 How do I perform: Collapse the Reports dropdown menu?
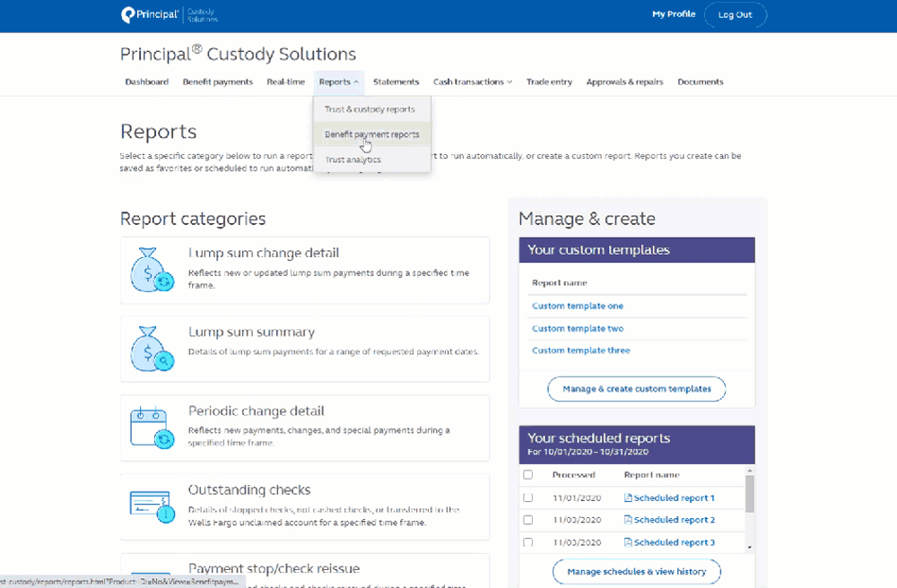338,81
